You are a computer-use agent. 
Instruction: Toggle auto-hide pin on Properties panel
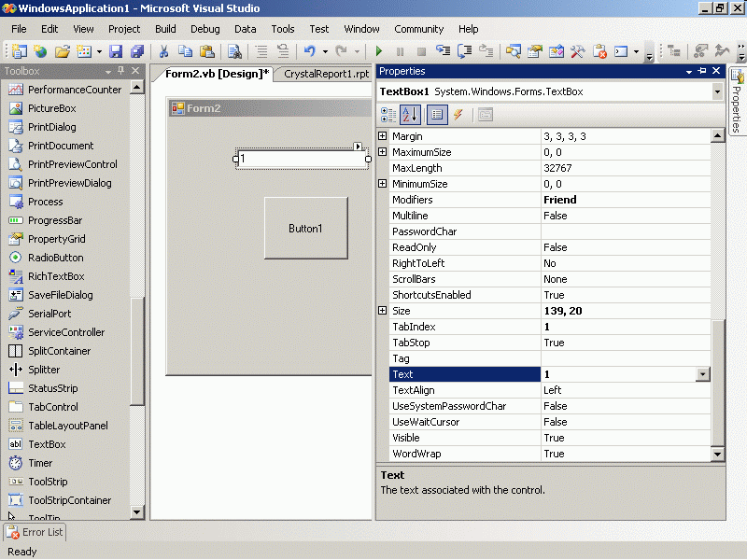[702, 71]
